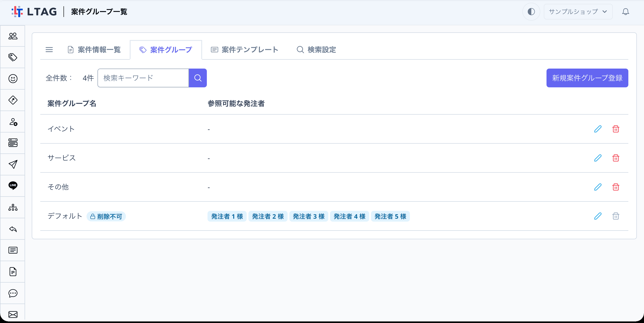
Task: Open the text lines panel sidebar icon
Action: tap(13, 250)
